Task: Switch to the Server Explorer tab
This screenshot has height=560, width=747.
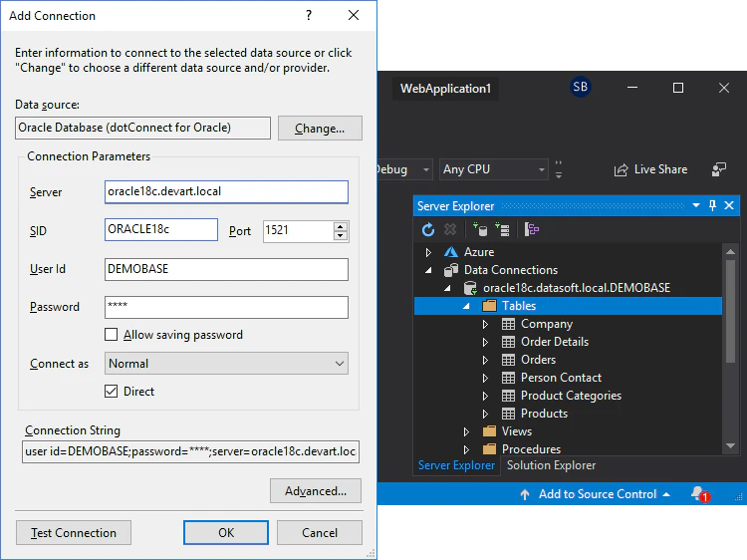Action: (x=456, y=465)
